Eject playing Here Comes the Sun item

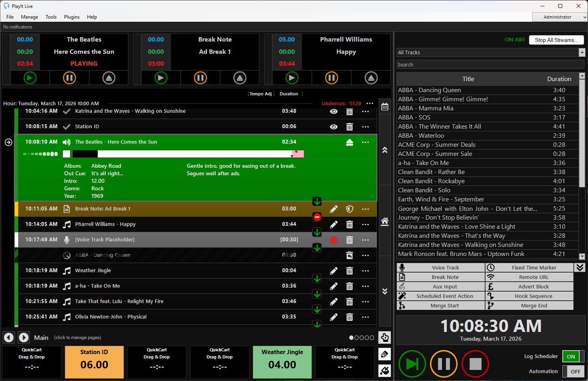[349, 142]
